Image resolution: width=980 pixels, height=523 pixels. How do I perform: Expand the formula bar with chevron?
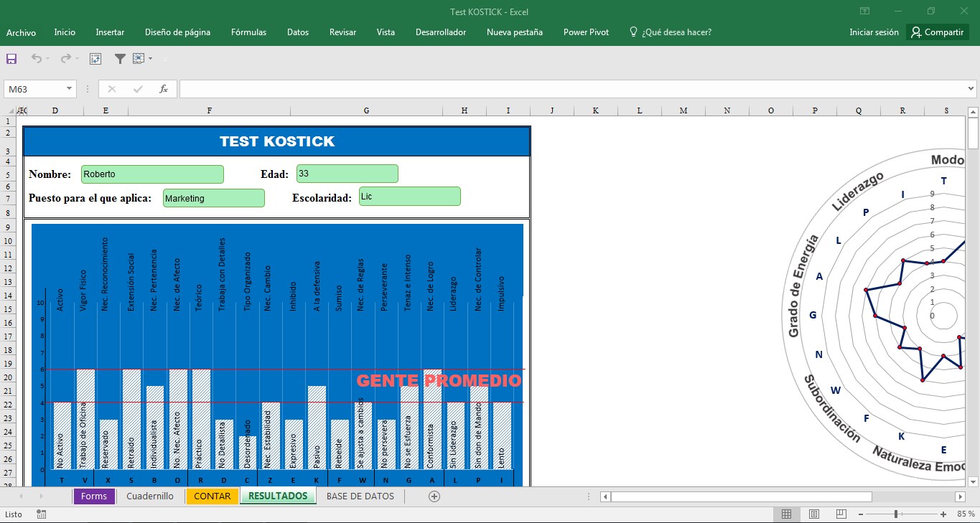coord(971,89)
